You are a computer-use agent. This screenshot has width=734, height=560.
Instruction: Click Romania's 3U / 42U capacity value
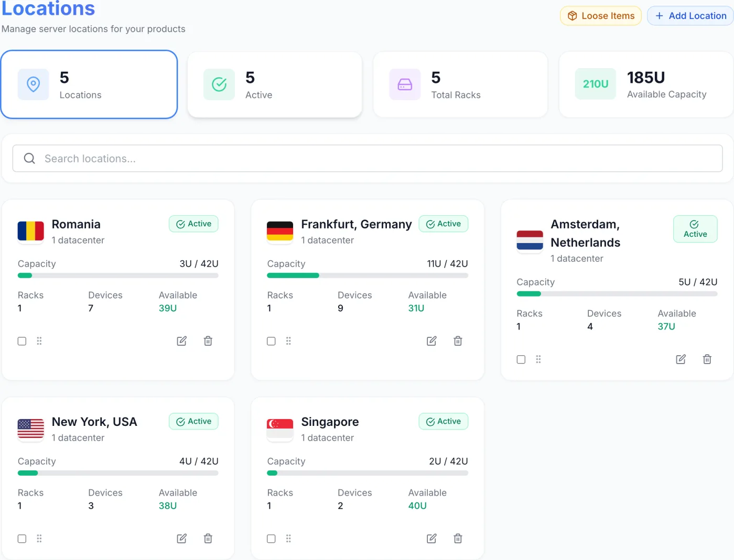click(199, 263)
